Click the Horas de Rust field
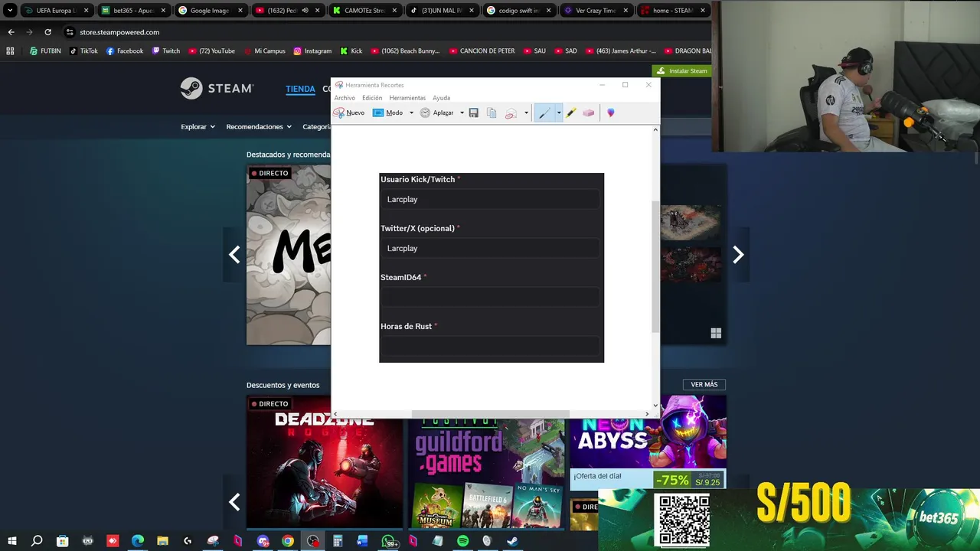 pos(490,346)
